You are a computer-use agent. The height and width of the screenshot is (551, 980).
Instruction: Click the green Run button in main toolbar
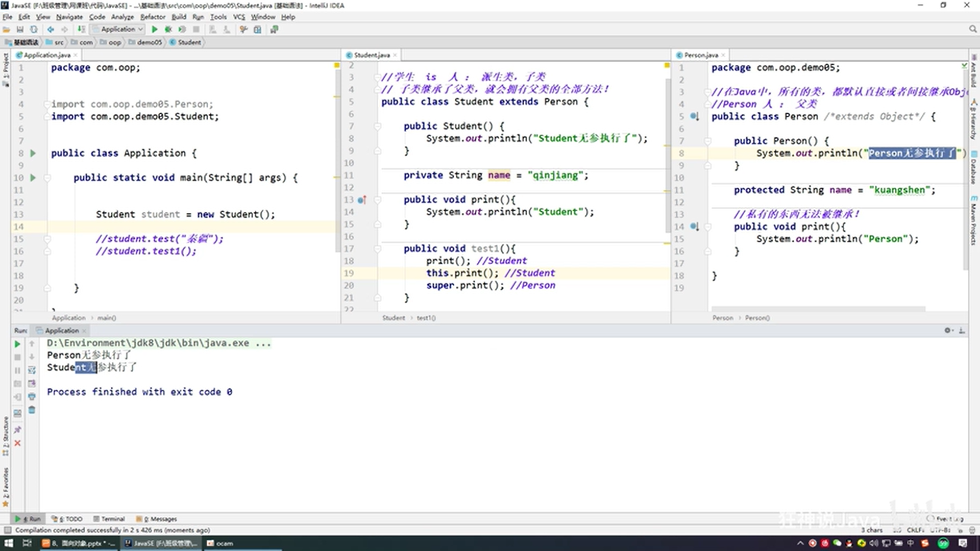pos(155,30)
